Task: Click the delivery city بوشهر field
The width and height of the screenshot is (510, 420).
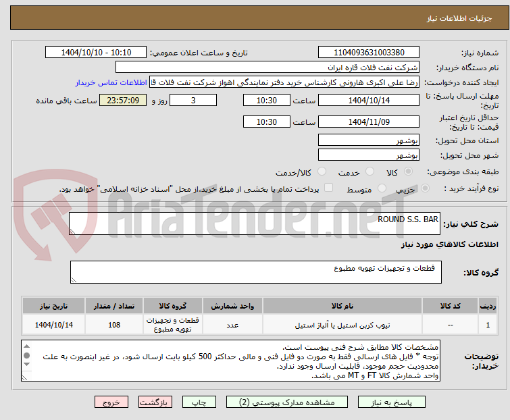Action: 369,155
